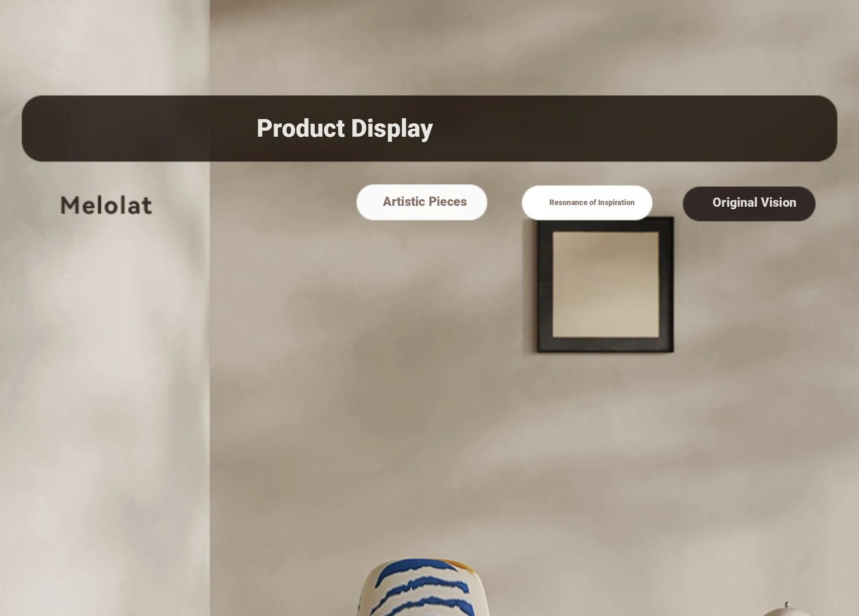Click the black picture frame on wall
Screen dimensions: 859x616
[606, 285]
